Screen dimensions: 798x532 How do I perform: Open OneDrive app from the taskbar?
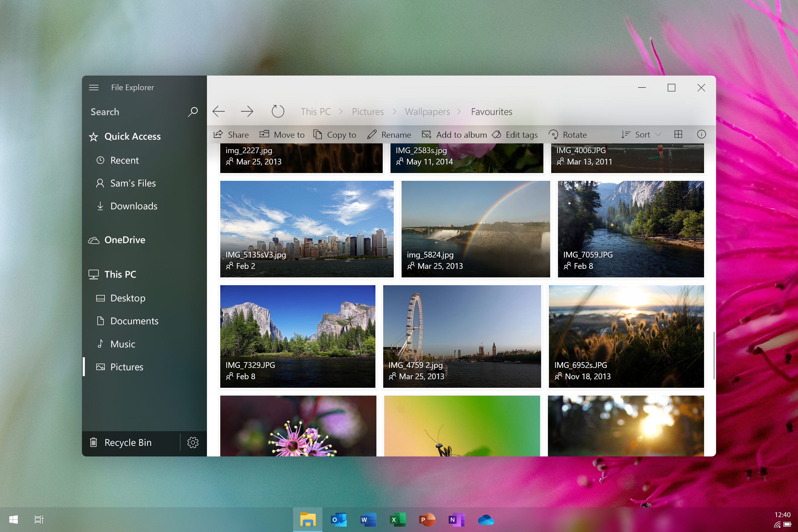point(485,520)
